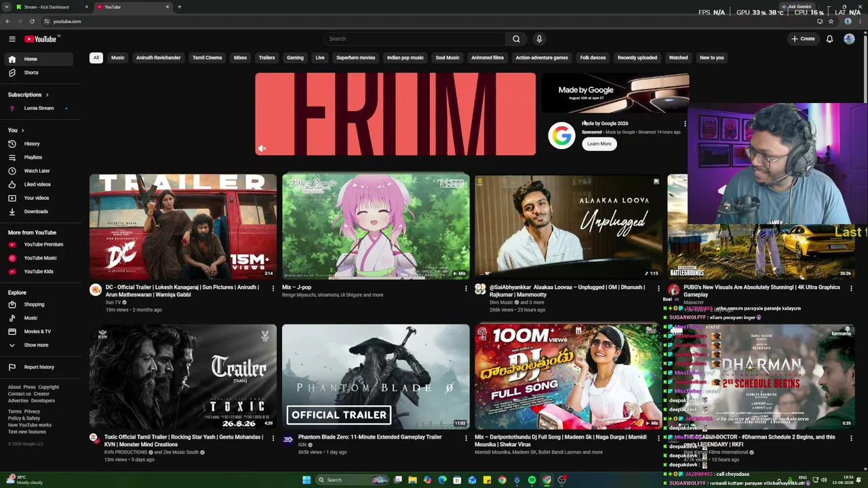Open options menu for the Made by Google ad

pyautogui.click(x=685, y=124)
